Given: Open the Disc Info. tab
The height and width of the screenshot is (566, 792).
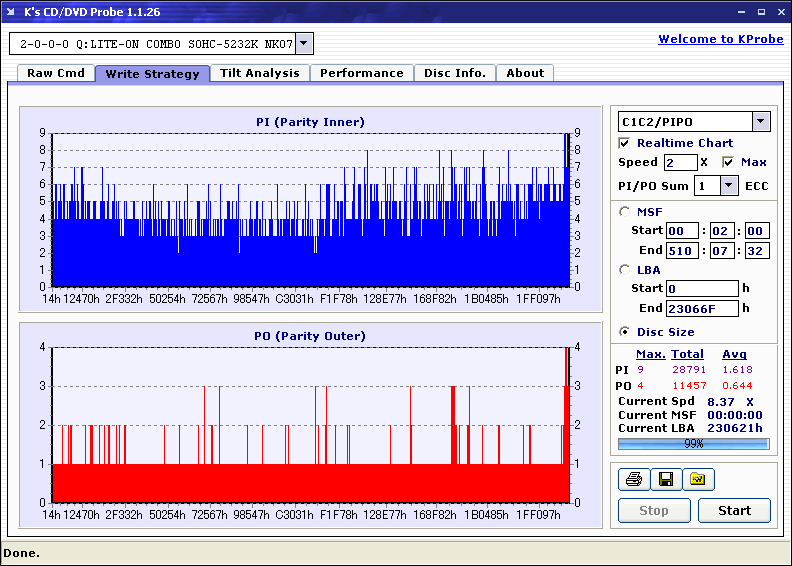Looking at the screenshot, I should coord(454,73).
